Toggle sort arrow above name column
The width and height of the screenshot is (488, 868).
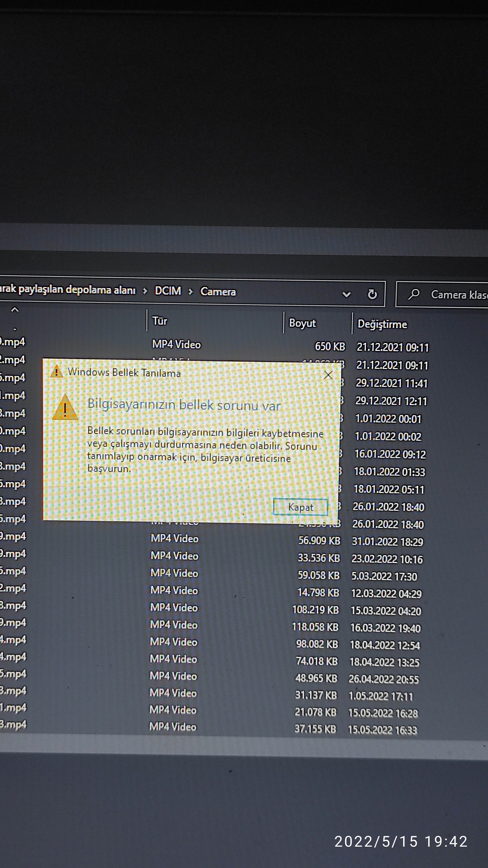tap(15, 309)
